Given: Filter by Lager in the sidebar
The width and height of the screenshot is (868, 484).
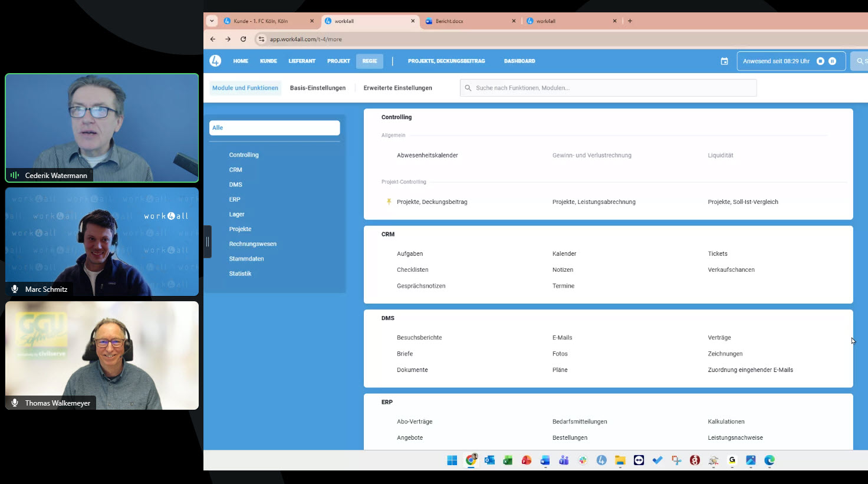Looking at the screenshot, I should [236, 214].
